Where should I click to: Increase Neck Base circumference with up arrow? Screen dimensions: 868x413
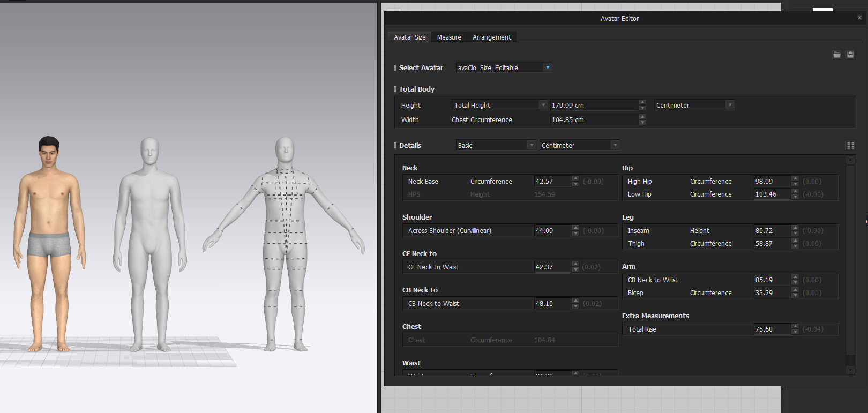click(x=575, y=178)
